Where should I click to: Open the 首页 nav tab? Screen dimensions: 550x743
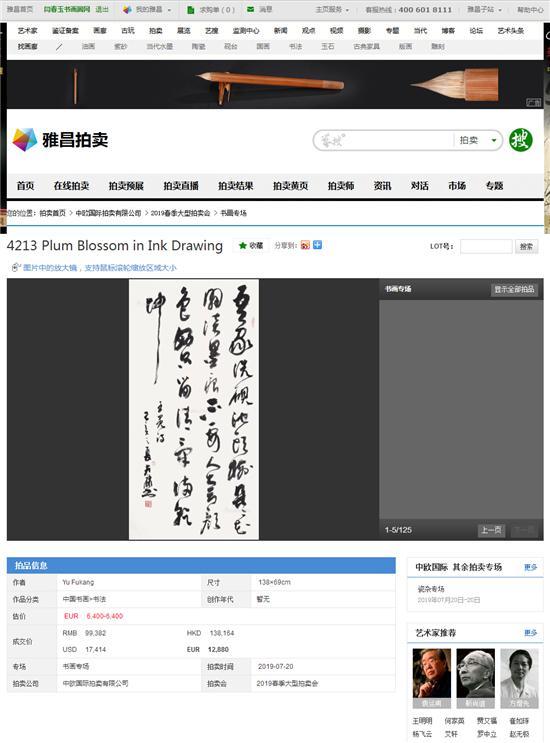(x=25, y=186)
